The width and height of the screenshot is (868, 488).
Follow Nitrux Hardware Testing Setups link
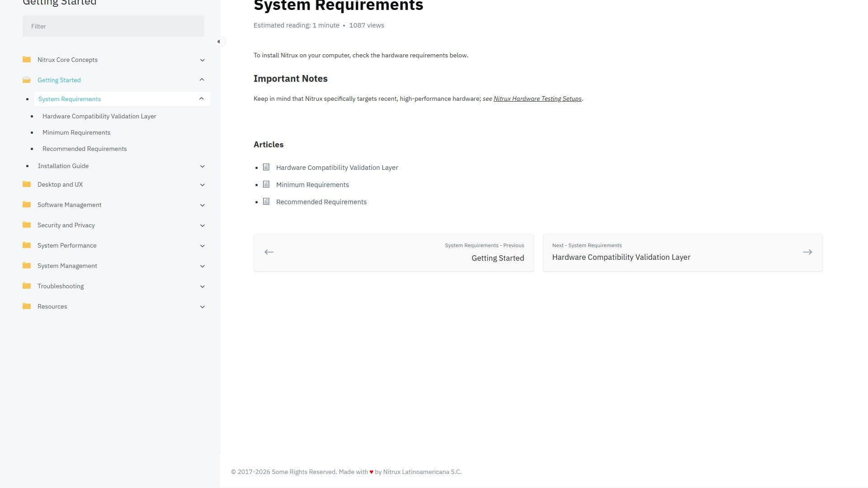538,99
